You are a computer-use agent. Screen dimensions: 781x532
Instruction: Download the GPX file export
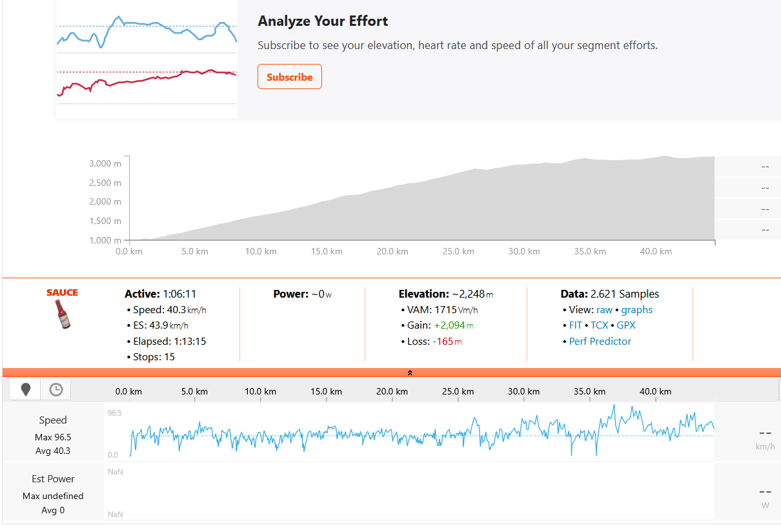coord(626,325)
